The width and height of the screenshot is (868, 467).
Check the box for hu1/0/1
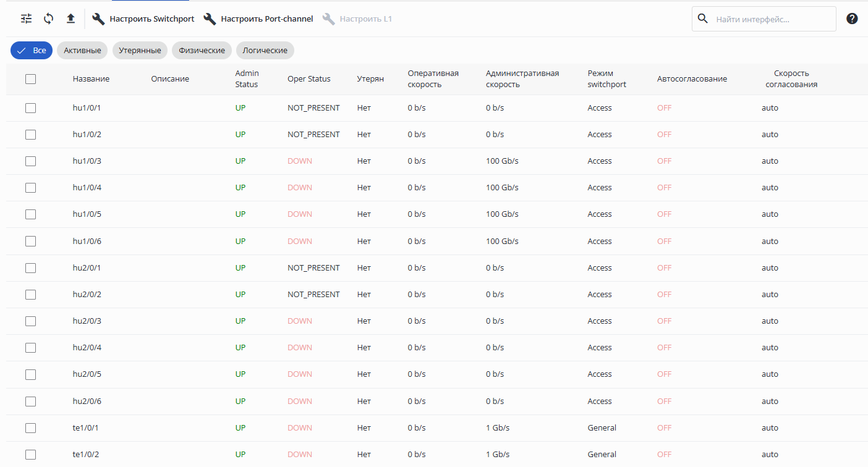(30, 108)
